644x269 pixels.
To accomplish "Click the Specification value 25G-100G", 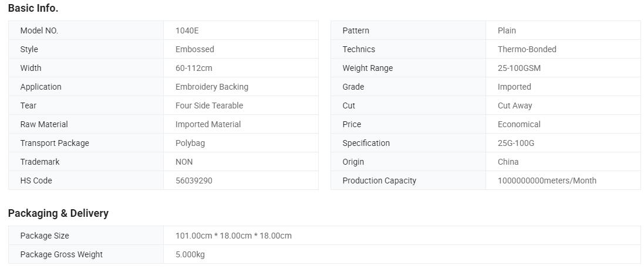I will pos(516,143).
